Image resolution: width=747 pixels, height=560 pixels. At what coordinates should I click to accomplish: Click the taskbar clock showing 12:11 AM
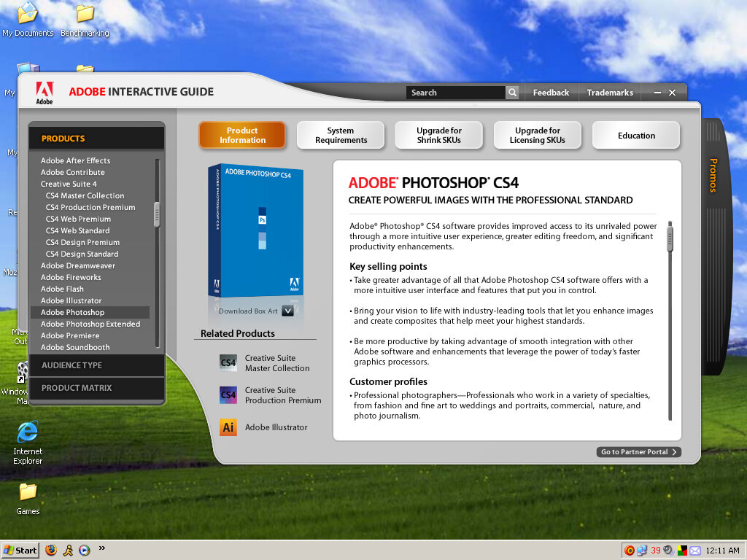point(722,551)
